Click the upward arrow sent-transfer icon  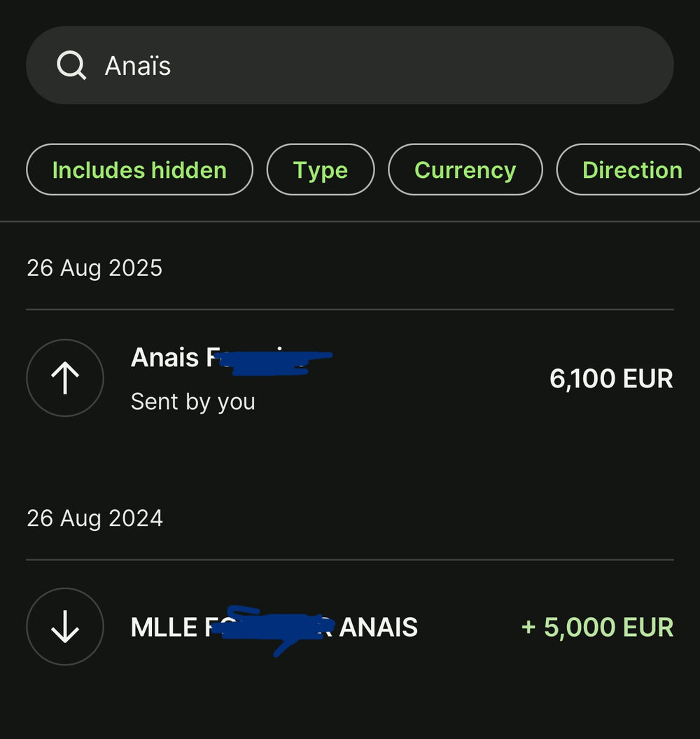coord(65,378)
